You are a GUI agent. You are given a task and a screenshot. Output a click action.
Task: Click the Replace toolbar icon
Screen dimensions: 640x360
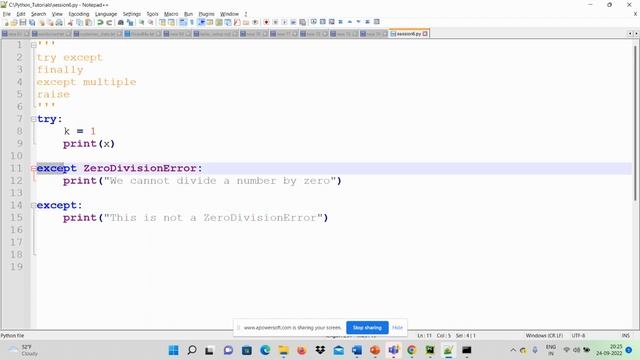130,22
